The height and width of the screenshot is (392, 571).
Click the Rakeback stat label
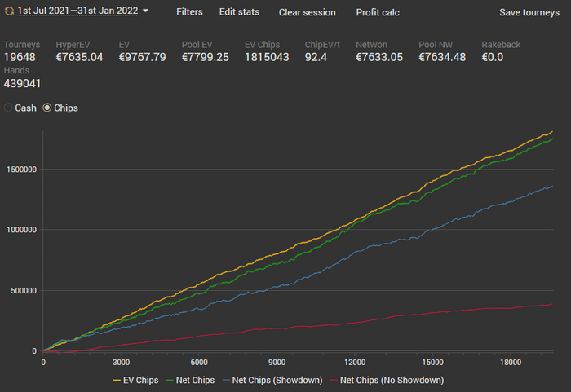click(501, 45)
